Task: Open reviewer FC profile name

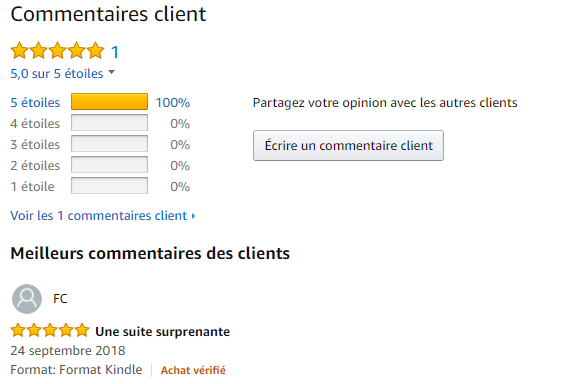Action: tap(60, 299)
